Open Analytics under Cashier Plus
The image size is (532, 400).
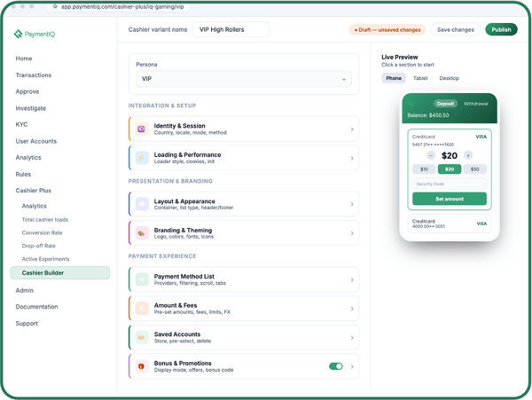coord(35,206)
